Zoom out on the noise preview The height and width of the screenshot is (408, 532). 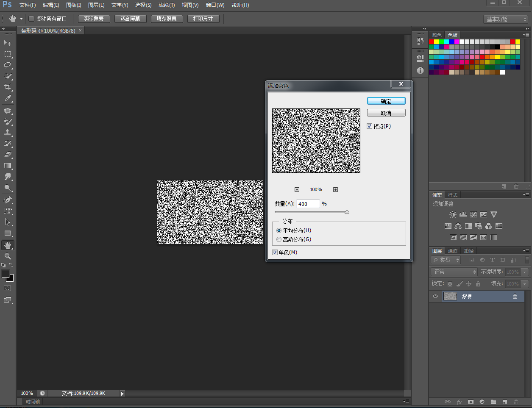pos(297,190)
